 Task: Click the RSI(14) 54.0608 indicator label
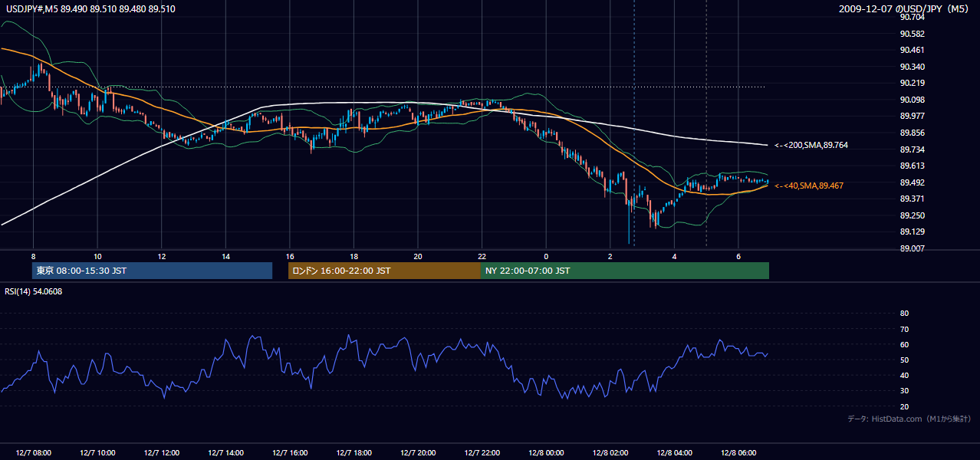click(34, 291)
